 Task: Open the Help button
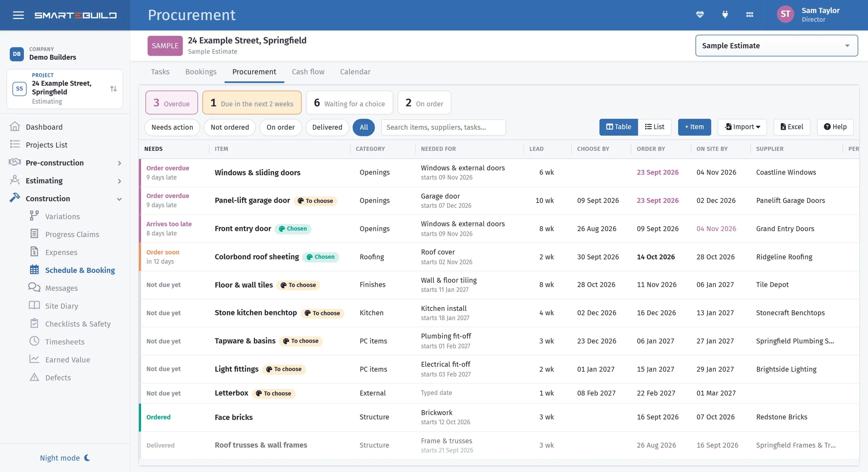click(835, 127)
